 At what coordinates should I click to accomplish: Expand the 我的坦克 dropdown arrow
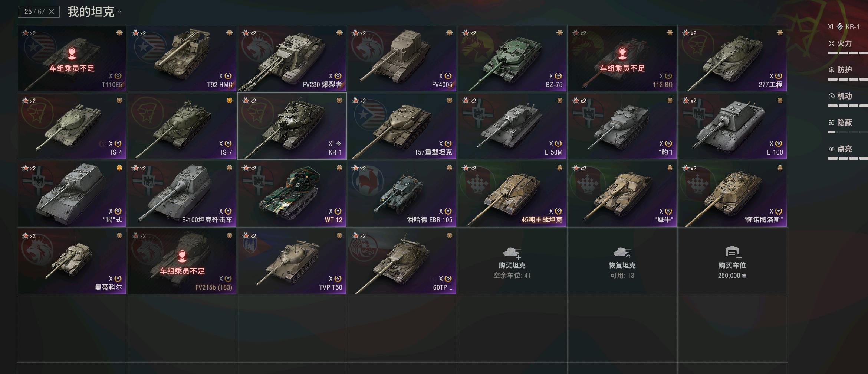tap(119, 12)
